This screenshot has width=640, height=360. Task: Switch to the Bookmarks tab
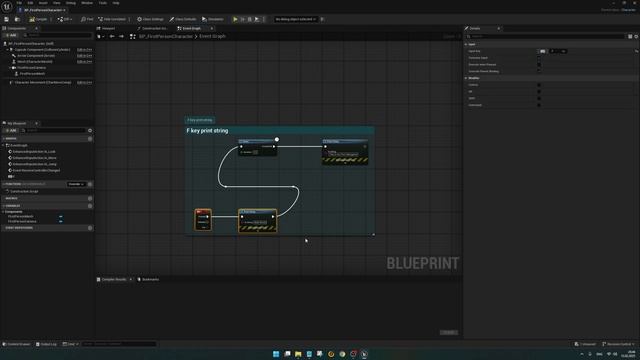click(148, 280)
